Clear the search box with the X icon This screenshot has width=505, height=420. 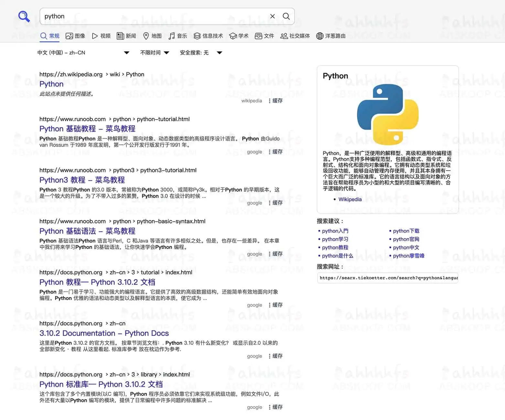[273, 16]
